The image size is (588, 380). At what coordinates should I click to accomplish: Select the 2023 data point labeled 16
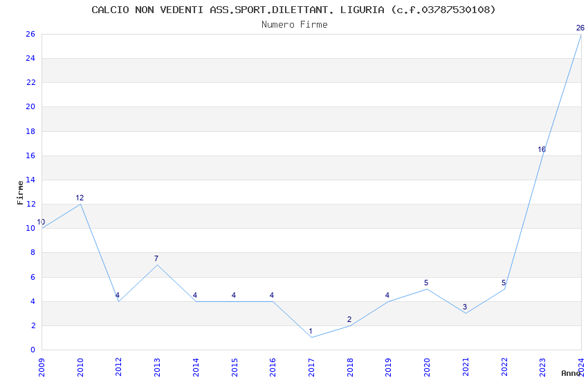(542, 156)
